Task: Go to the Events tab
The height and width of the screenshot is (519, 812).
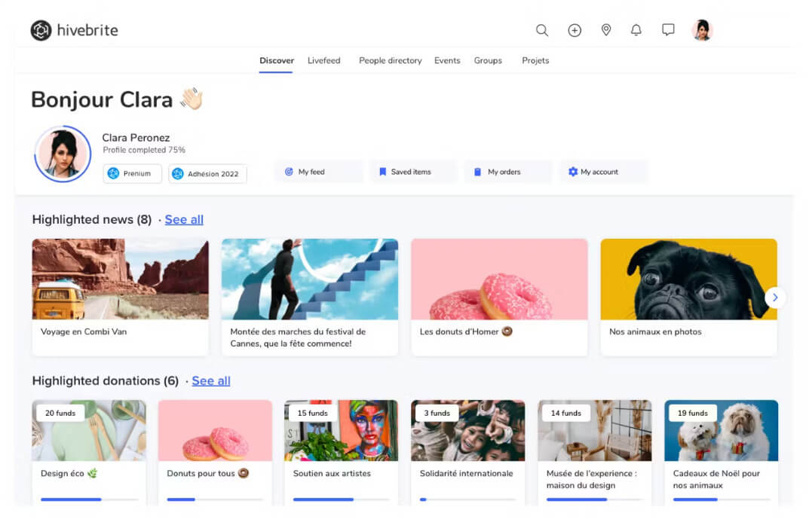Action: 447,61
